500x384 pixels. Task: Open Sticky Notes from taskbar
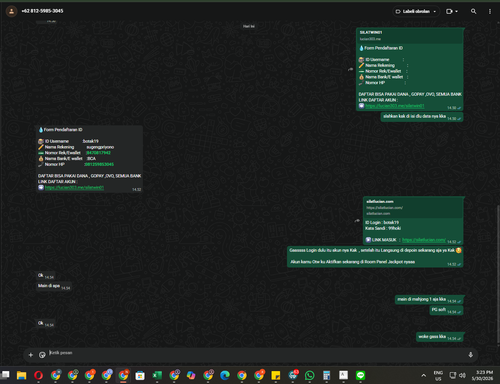tap(276, 376)
